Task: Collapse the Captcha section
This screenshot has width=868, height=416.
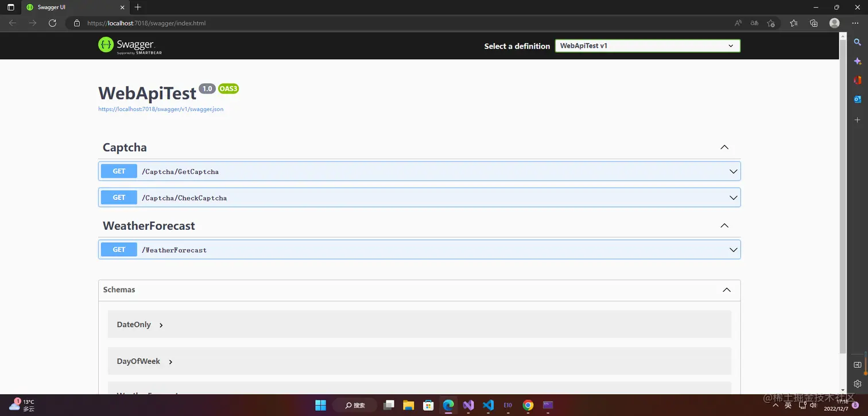Action: click(x=724, y=147)
